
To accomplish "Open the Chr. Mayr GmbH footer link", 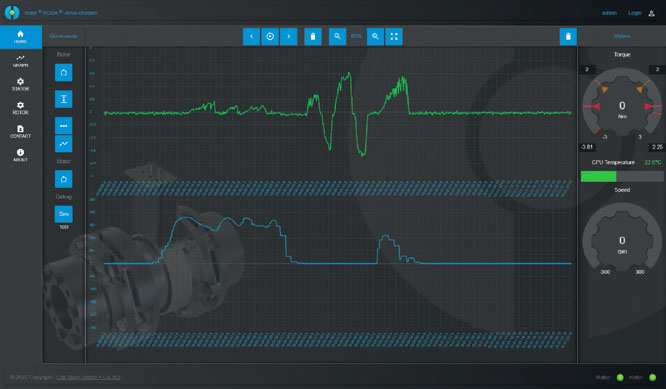I will pos(88,377).
